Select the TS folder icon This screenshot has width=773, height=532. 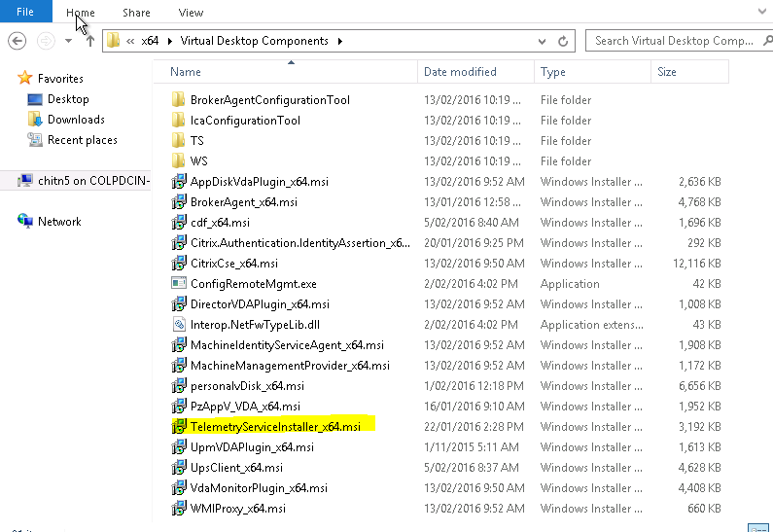click(x=178, y=140)
